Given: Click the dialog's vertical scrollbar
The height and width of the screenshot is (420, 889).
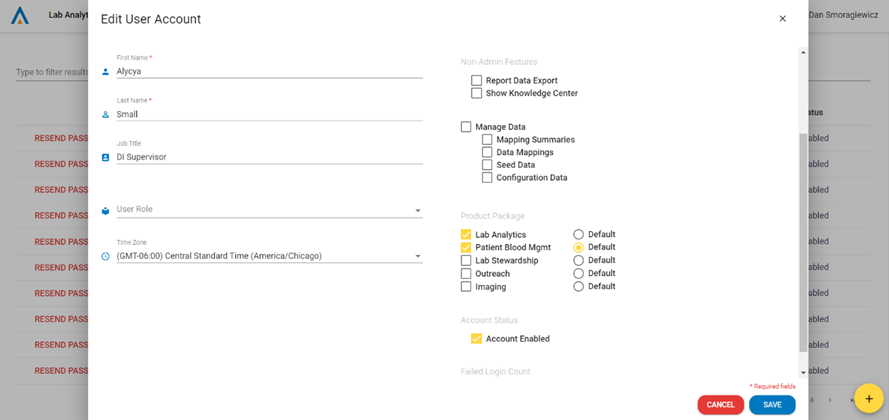Looking at the screenshot, I should (x=803, y=240).
